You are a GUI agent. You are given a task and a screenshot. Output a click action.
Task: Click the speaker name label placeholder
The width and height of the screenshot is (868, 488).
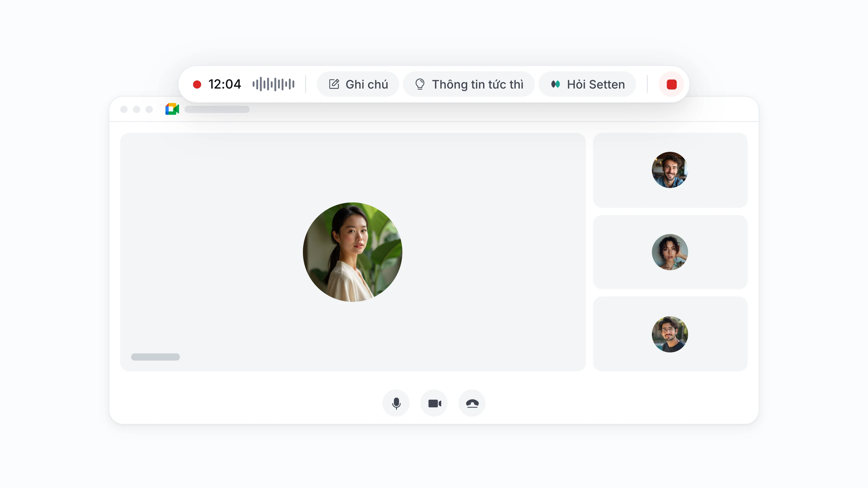coord(155,357)
